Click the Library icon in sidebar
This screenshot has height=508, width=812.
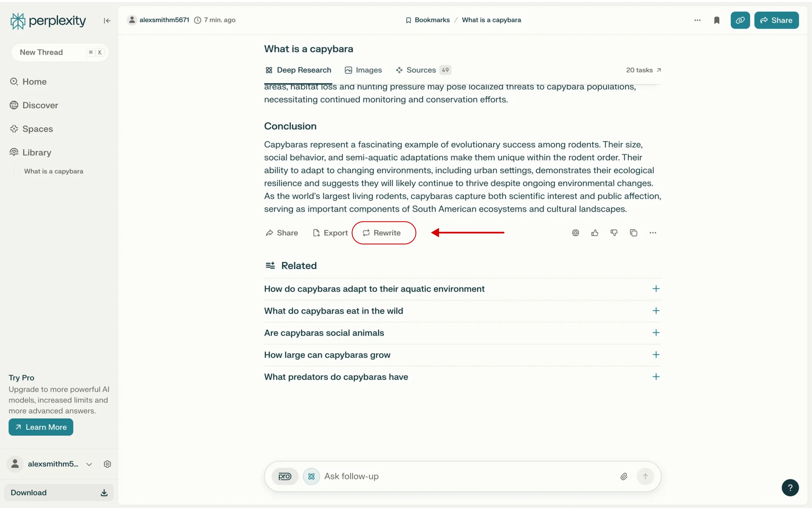(14, 152)
